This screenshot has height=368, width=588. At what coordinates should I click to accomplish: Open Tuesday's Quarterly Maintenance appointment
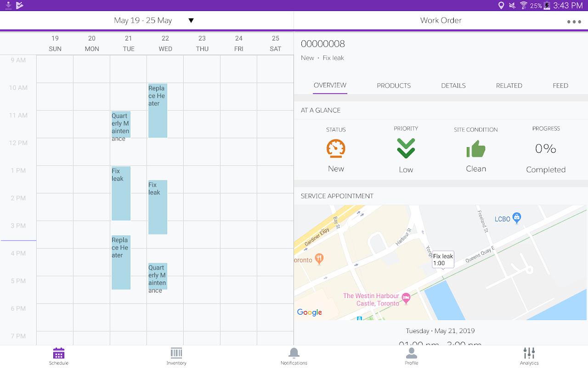[121, 124]
